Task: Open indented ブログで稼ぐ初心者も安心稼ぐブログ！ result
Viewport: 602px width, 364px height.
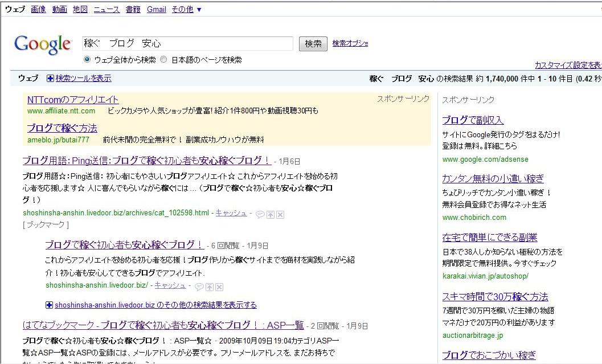Action: (x=124, y=244)
